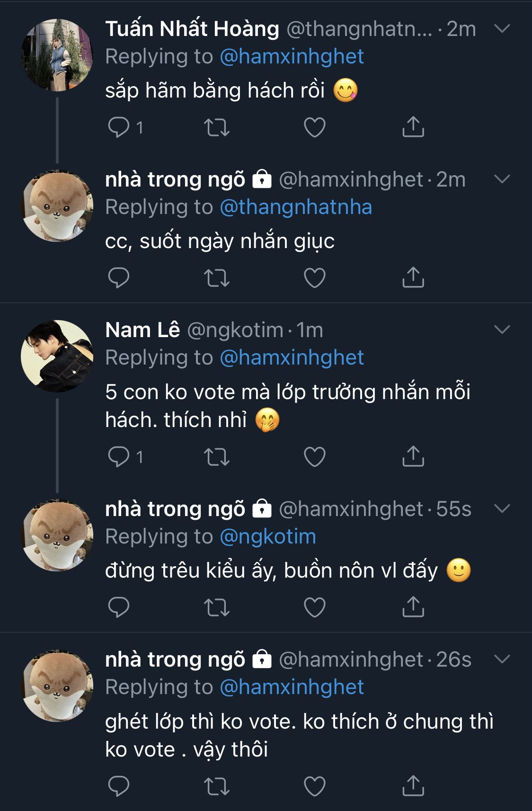Reply to Tuấn Nhất Hoàng's tweet
This screenshot has height=811, width=532.
[x=118, y=127]
